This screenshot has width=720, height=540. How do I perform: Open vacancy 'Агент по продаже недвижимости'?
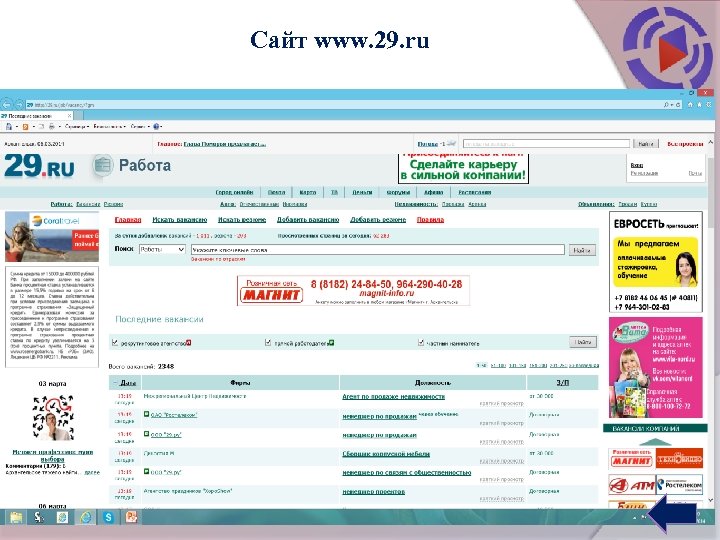[x=394, y=396]
